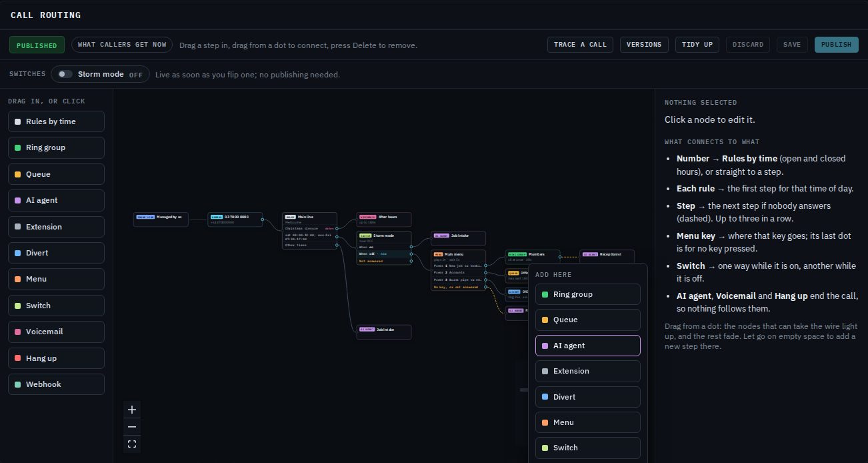Add a Rules by time step from palette
This screenshot has height=463, width=868.
pos(56,121)
